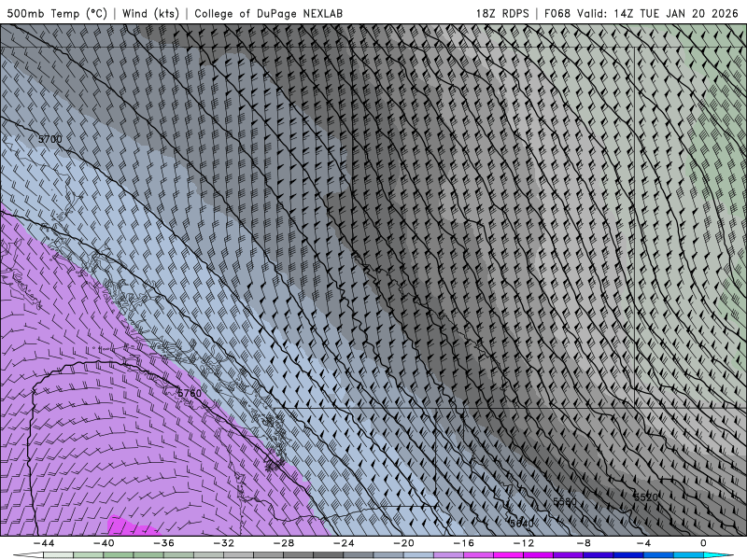Viewport: 747px width, 560px height.
Task: Click the 5700 height contour label
Action: [x=50, y=139]
